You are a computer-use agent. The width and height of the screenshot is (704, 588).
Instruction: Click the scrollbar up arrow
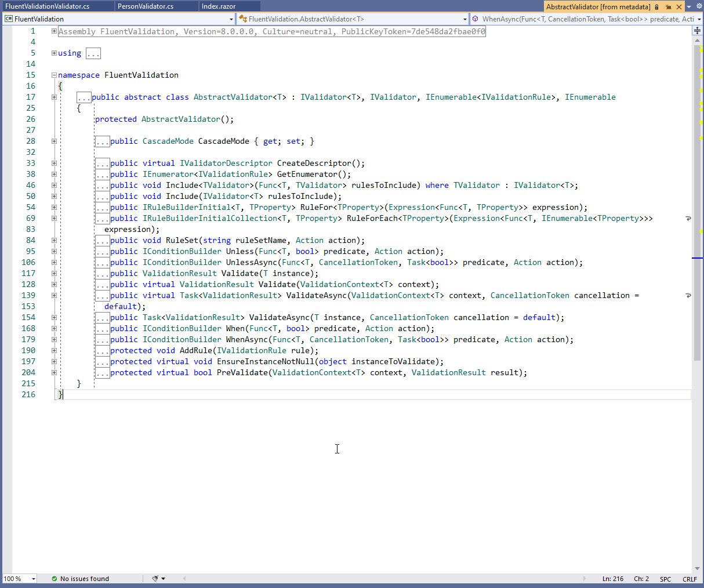point(697,41)
